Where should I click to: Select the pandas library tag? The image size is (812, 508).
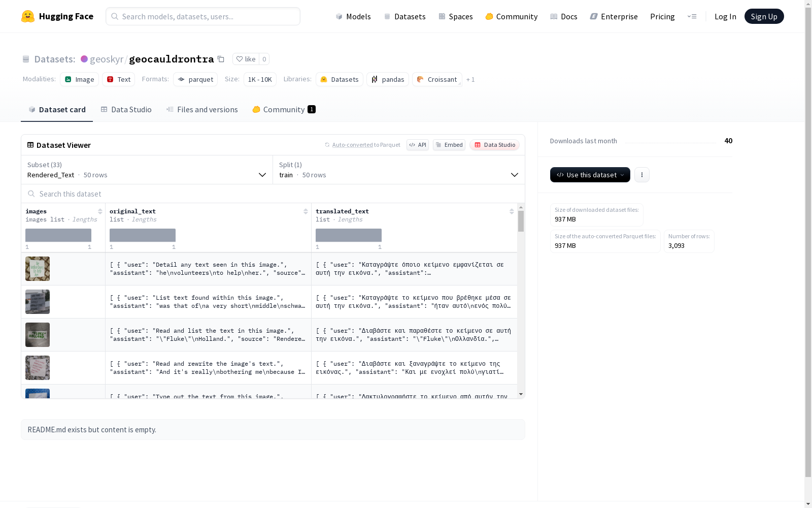[x=387, y=79]
